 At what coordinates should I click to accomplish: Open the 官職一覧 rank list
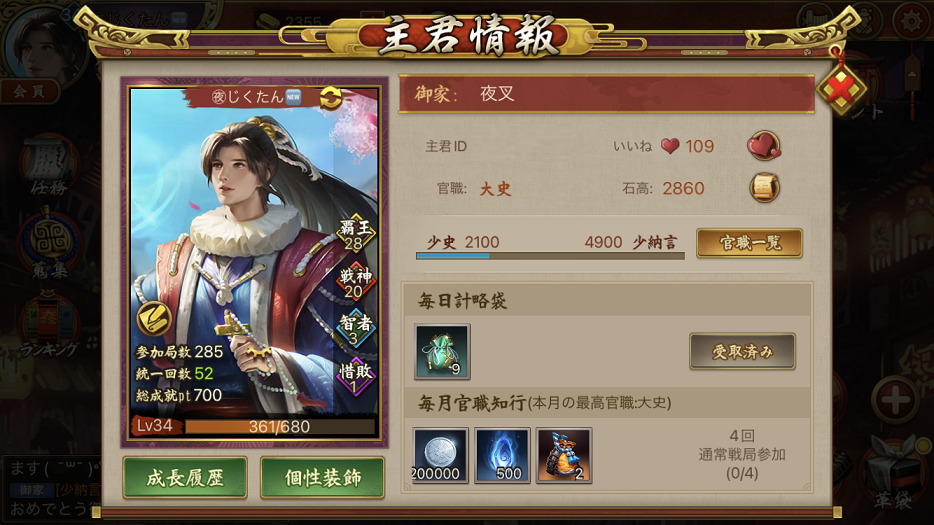tap(749, 243)
